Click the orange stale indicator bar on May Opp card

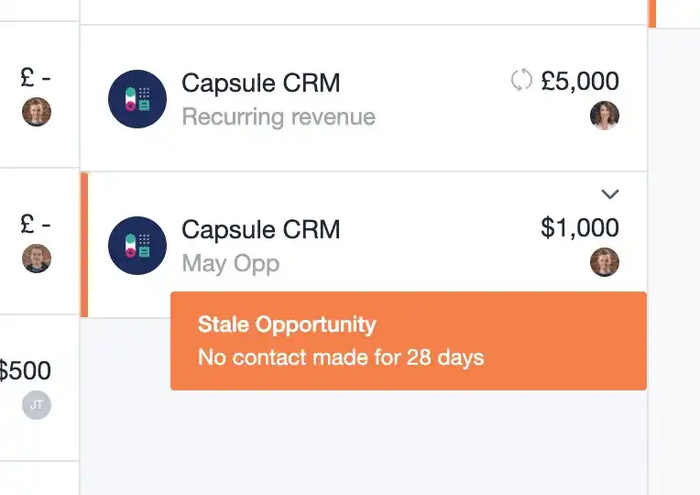pos(84,245)
